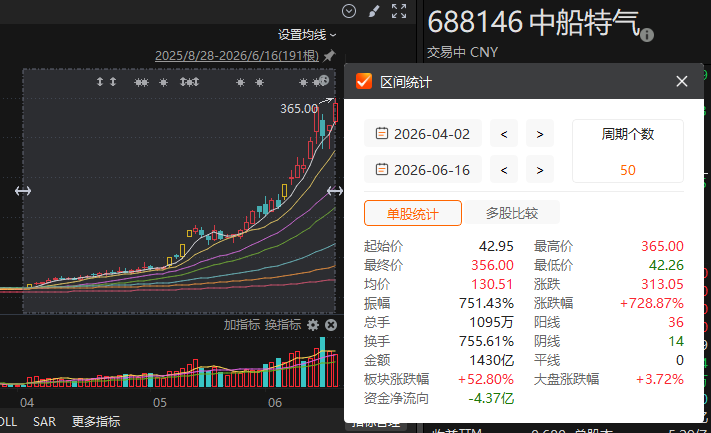Click the 金额 value 1430亿
711x433 pixels.
(491, 360)
